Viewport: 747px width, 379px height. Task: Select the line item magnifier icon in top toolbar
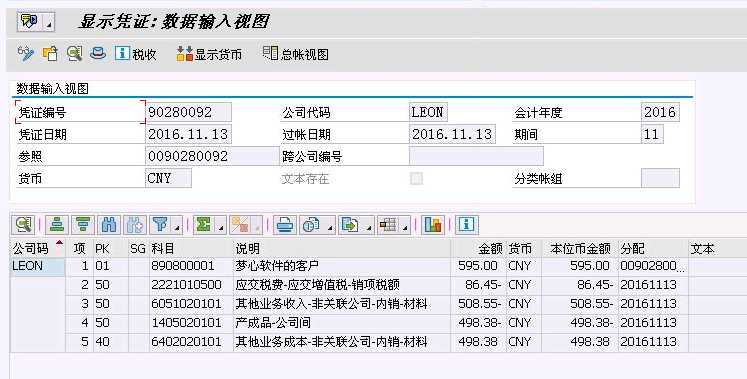(x=74, y=53)
